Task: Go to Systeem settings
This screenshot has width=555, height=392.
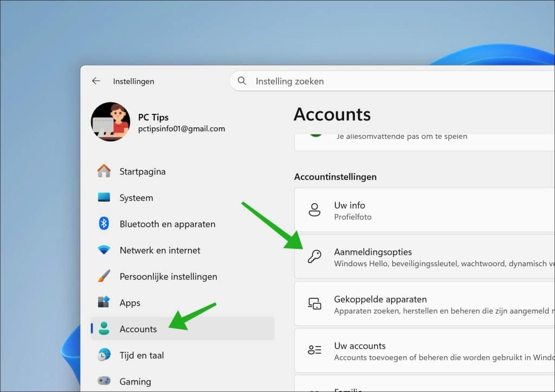Action: (182, 197)
